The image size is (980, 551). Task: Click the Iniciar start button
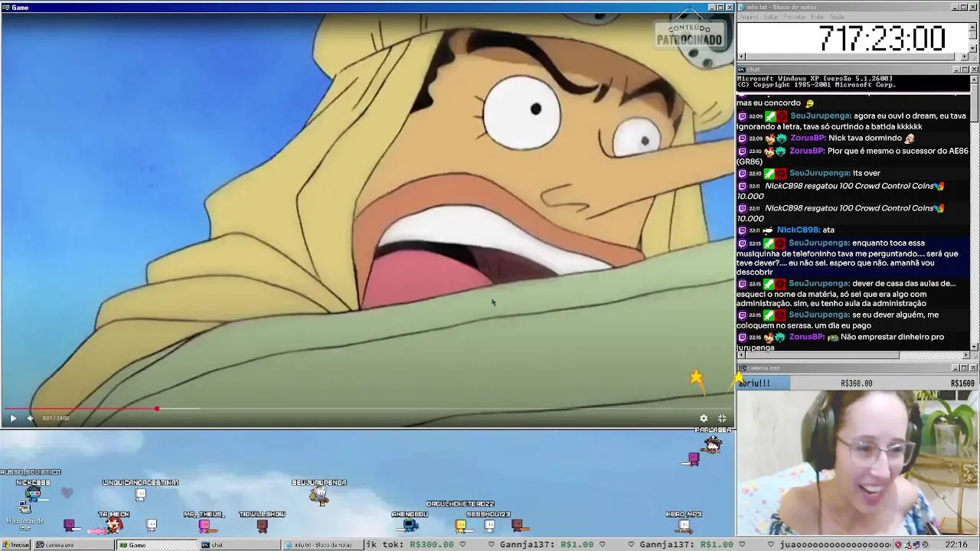16,545
